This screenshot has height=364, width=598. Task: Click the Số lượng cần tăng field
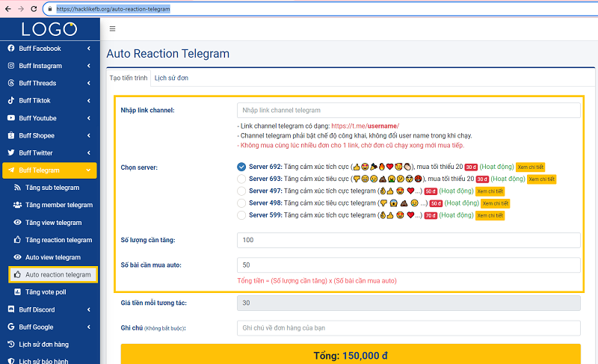click(408, 240)
